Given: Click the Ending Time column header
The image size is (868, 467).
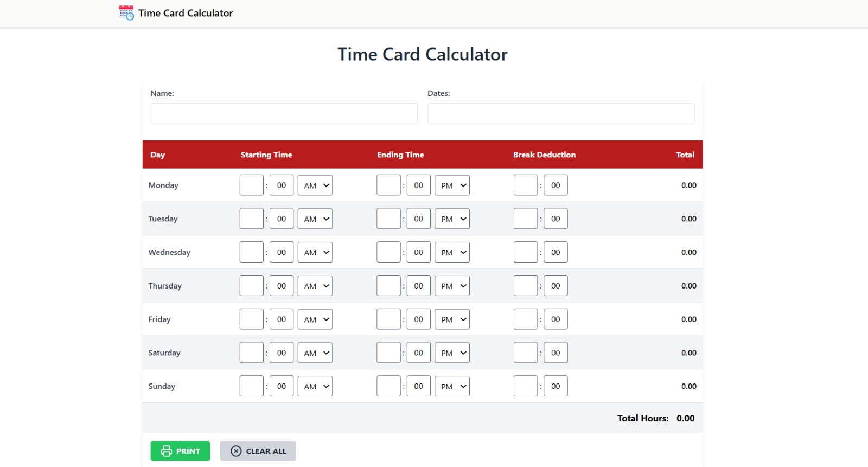Looking at the screenshot, I should [400, 155].
